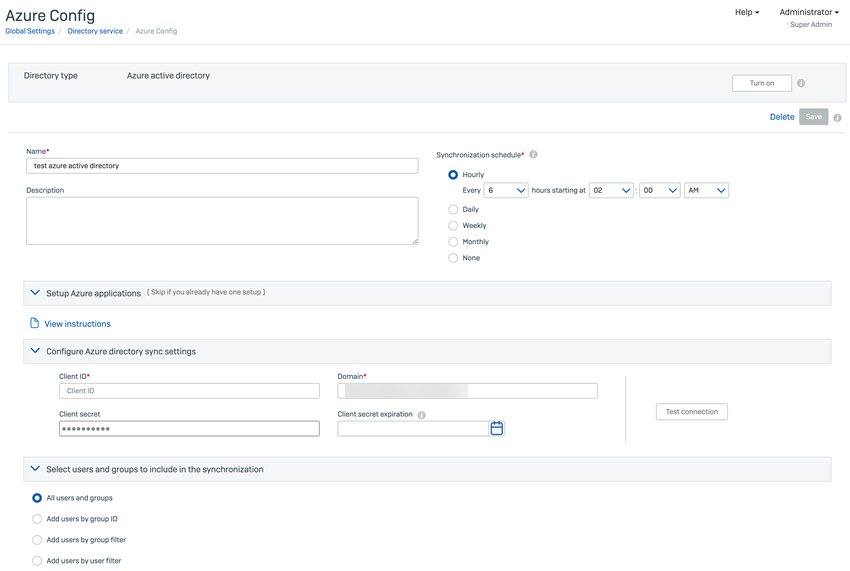Choose Add users by group ID option

click(x=37, y=519)
